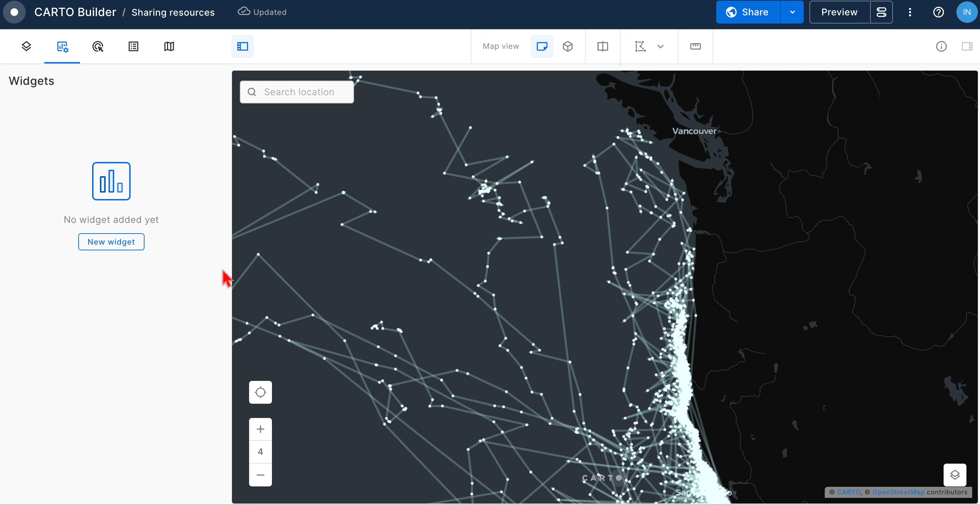Expand Share button dropdown arrow

point(792,12)
